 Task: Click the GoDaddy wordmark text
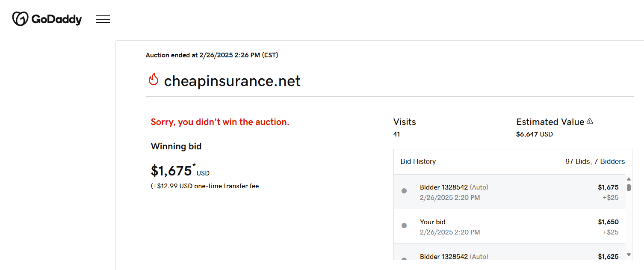56,19
